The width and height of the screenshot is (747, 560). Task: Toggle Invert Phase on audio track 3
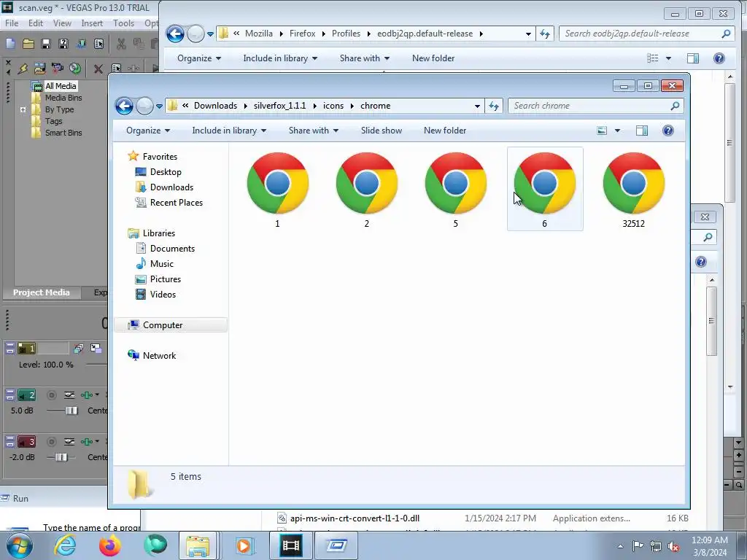[x=69, y=441]
